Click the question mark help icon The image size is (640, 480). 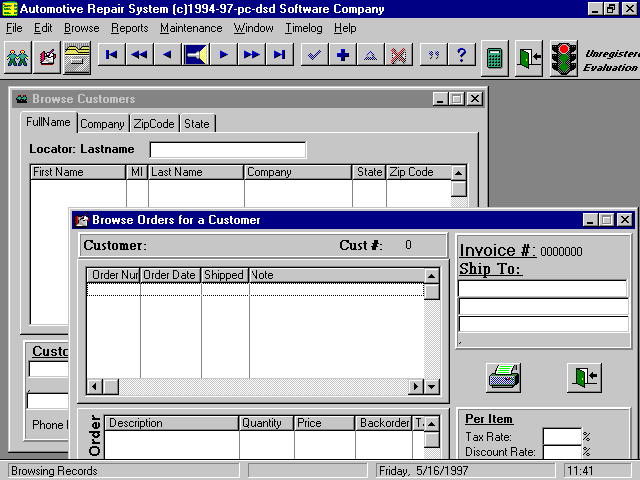pos(461,55)
